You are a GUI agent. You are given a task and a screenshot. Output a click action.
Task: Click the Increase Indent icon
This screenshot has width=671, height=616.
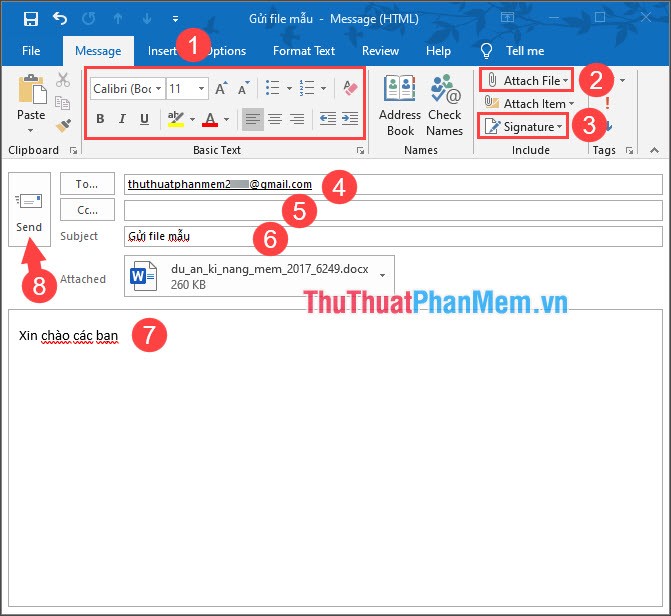(350, 119)
